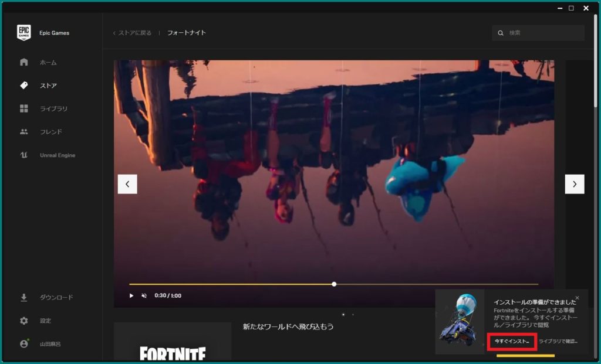Click the Fortnite battle bus thumbnail
This screenshot has width=601, height=364.
point(460,322)
